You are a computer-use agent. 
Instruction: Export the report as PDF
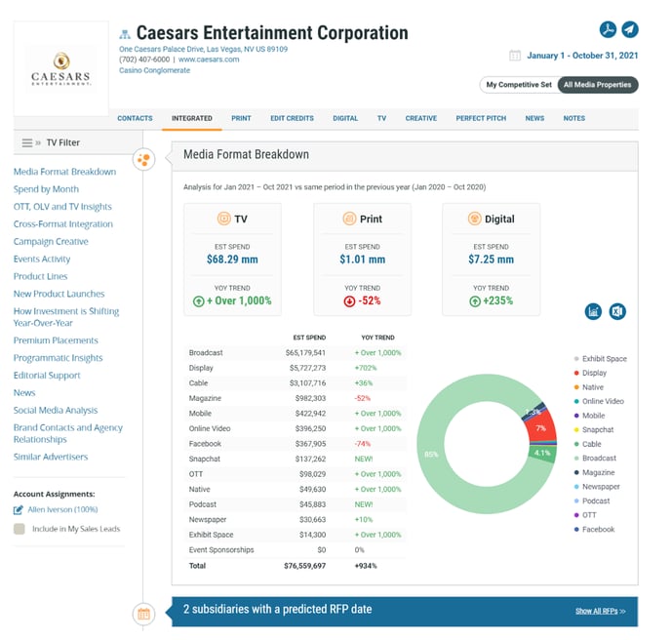click(607, 29)
